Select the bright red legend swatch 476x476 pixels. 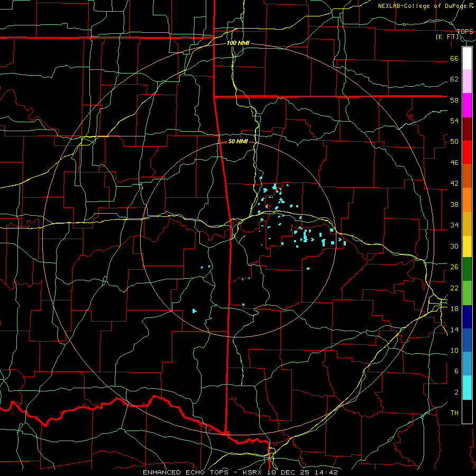467,152
